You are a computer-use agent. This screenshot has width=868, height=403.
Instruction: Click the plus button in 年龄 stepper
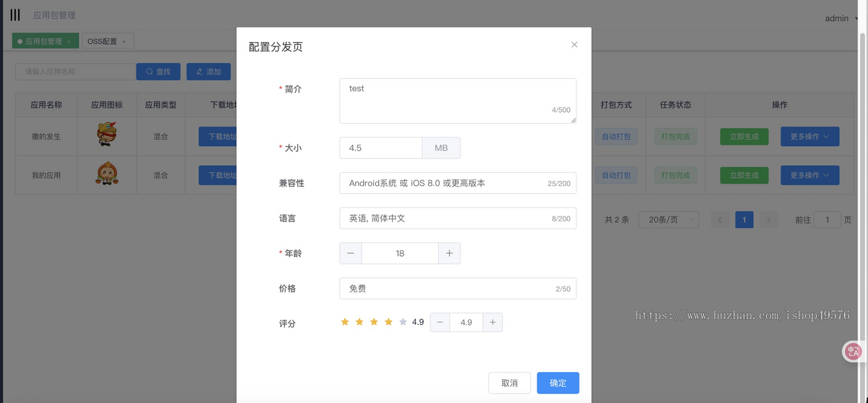click(449, 253)
